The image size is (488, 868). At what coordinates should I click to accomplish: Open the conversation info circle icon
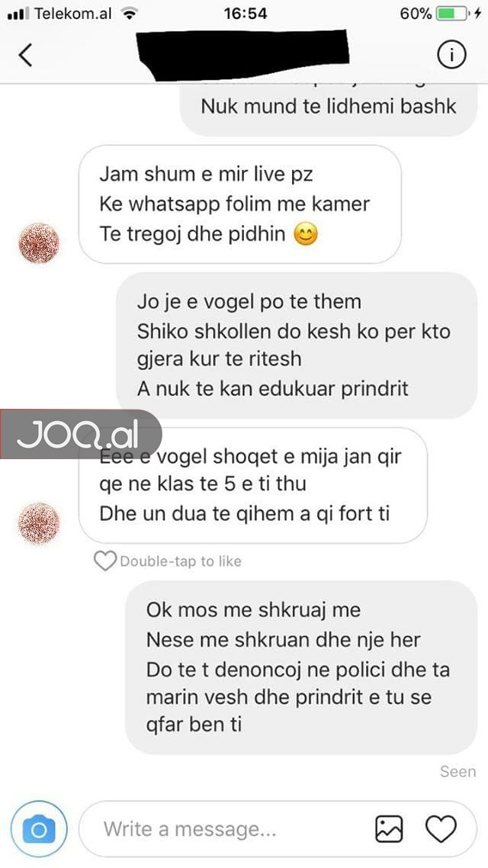click(451, 54)
